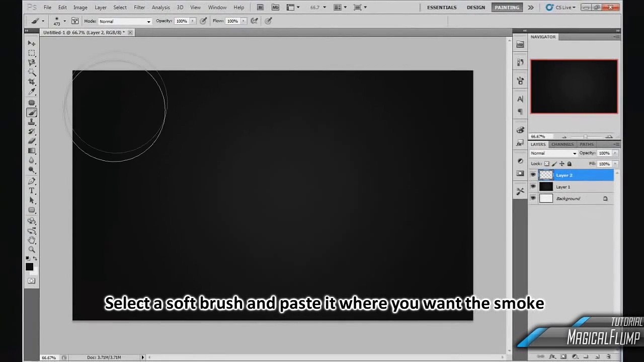Select the 3D Object Rotate tool
The height and width of the screenshot is (362, 644).
coord(32,221)
